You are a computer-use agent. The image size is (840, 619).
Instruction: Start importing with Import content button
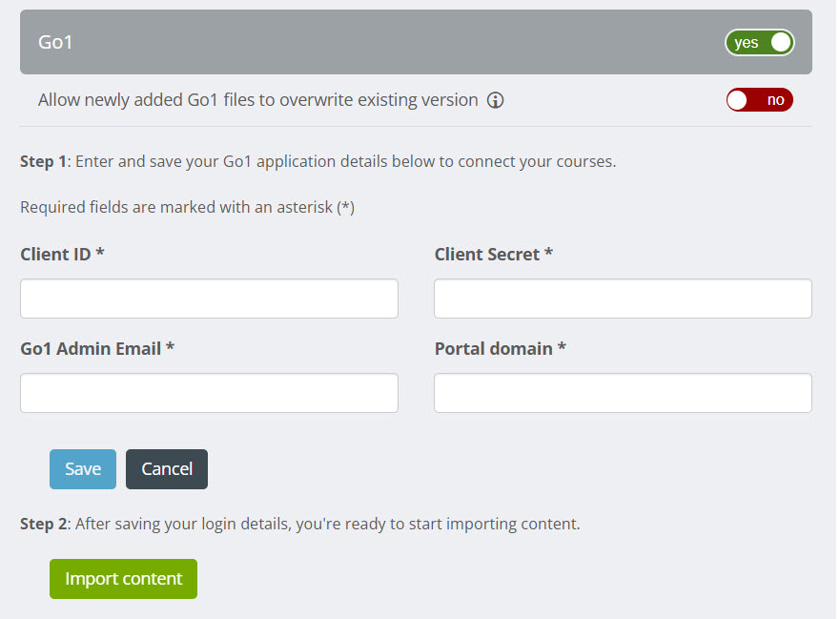coord(123,579)
